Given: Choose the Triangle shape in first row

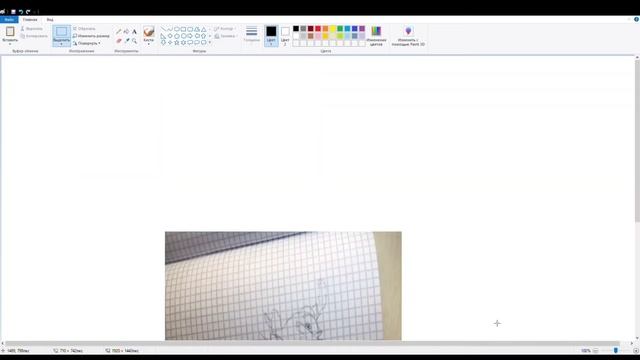Looking at the screenshot, I should (203, 29).
